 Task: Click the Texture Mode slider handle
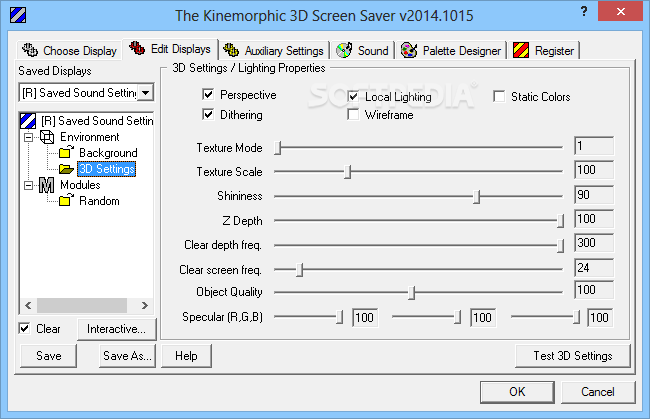click(x=278, y=147)
